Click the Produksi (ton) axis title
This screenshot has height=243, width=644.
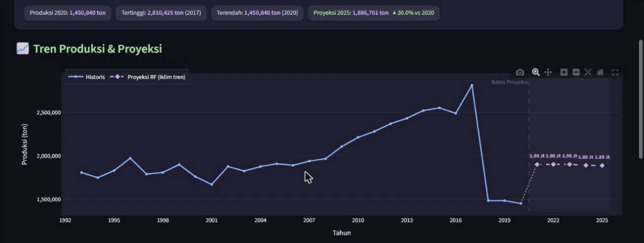(x=24, y=144)
